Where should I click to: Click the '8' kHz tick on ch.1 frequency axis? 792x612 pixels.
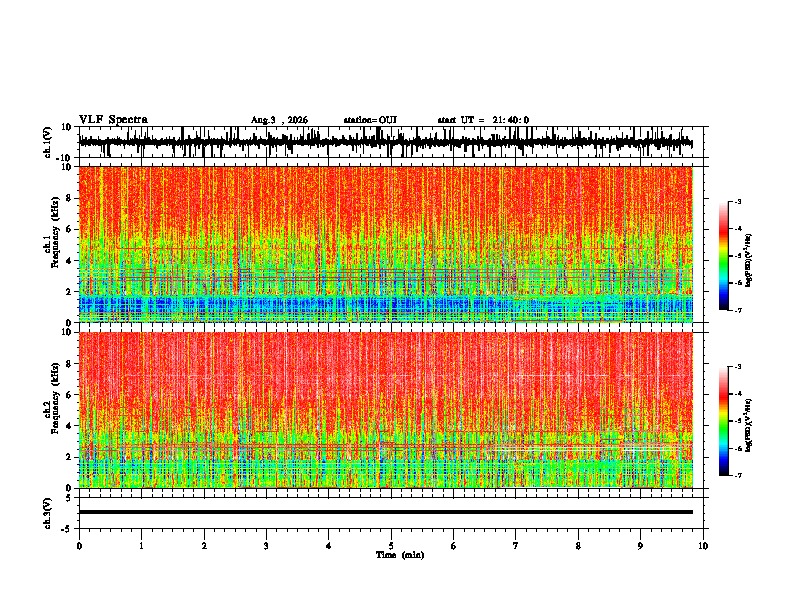(69, 198)
